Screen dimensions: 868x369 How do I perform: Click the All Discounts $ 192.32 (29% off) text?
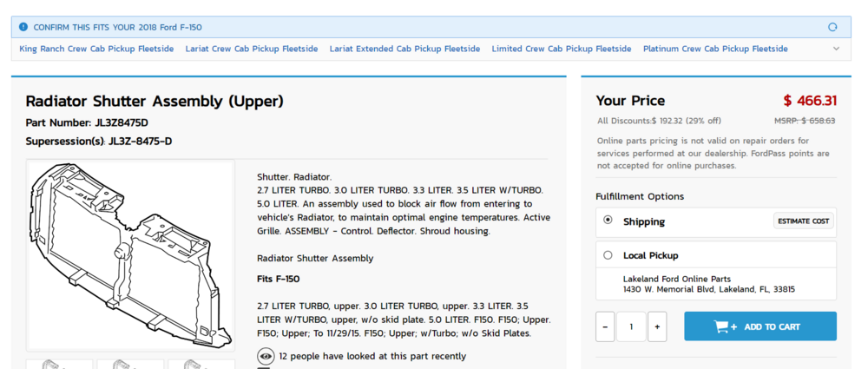[x=660, y=121]
